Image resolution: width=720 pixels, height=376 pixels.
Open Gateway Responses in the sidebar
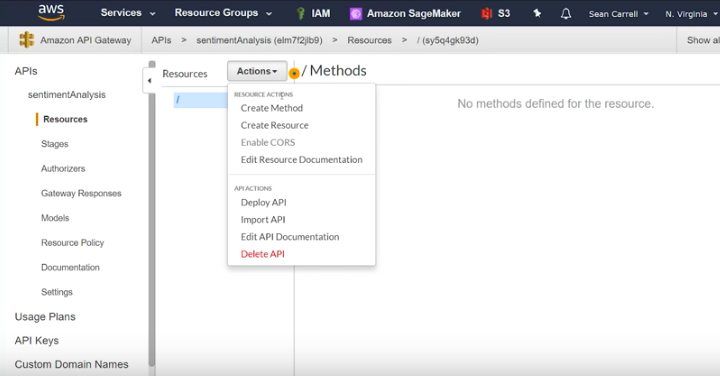click(81, 193)
